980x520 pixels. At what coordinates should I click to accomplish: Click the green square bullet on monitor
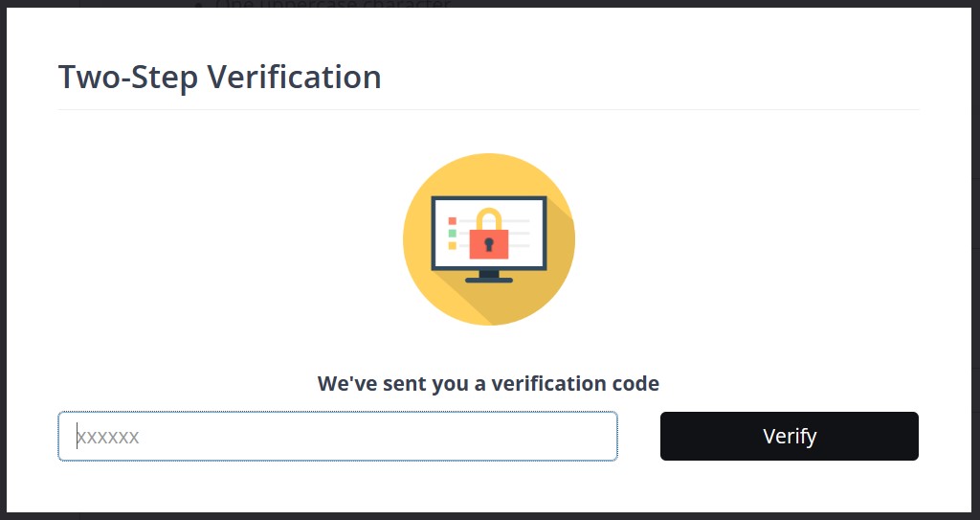[x=453, y=234]
